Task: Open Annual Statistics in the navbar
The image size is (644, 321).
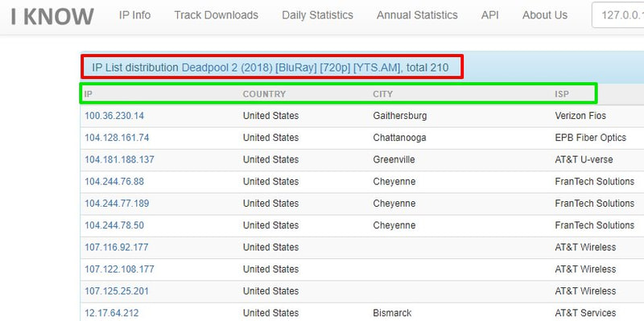Action: (417, 15)
